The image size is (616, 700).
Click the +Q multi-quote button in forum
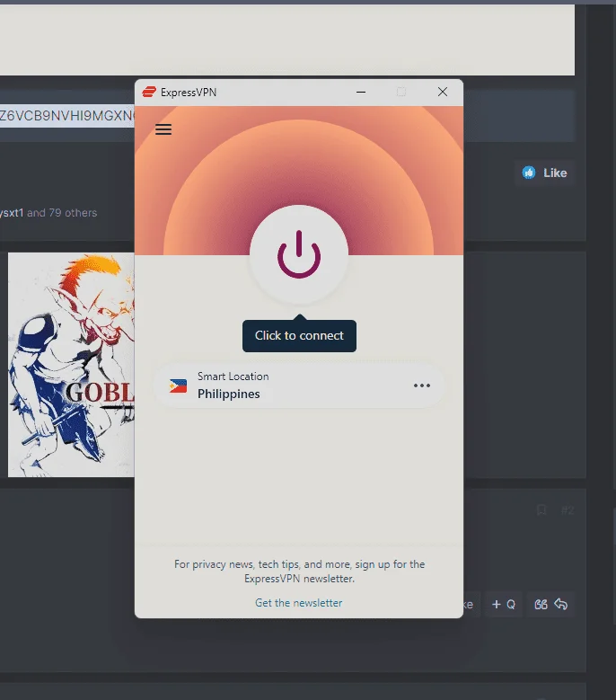(504, 605)
